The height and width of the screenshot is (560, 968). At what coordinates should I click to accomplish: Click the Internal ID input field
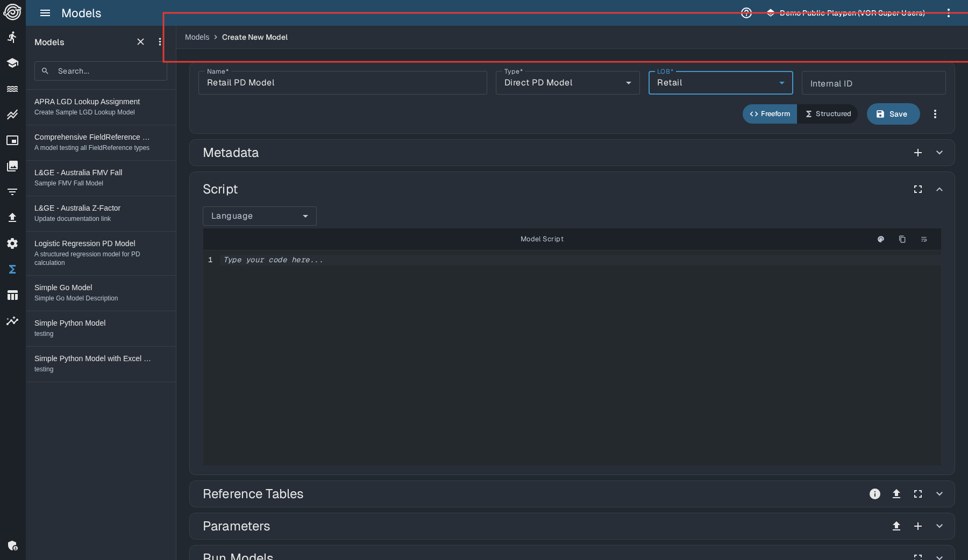(x=873, y=83)
